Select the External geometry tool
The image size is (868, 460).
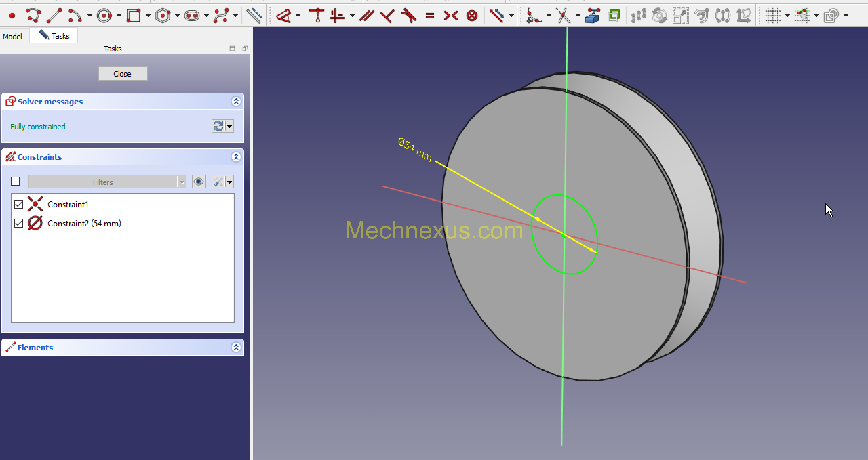(x=592, y=15)
